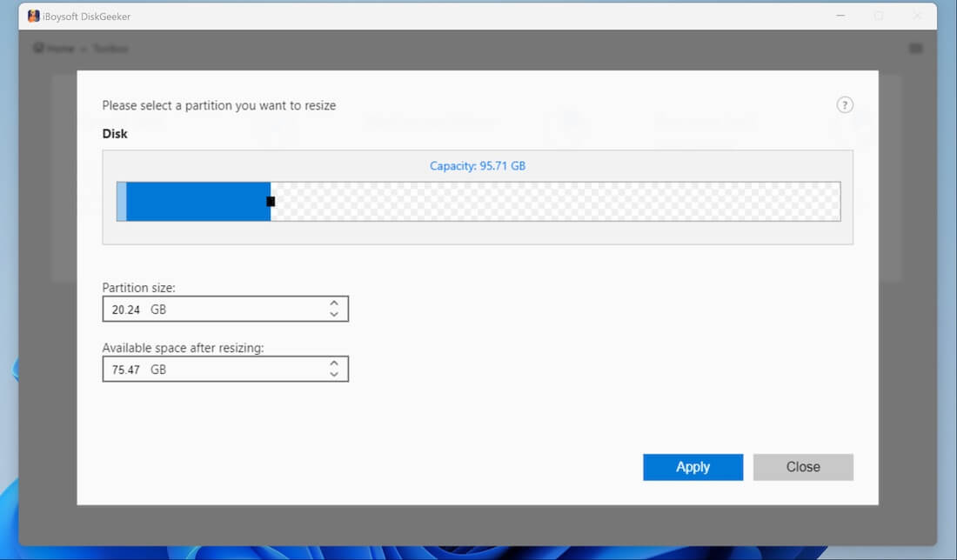Click the Partition size input field
This screenshot has width=957, height=560.
coord(225,309)
